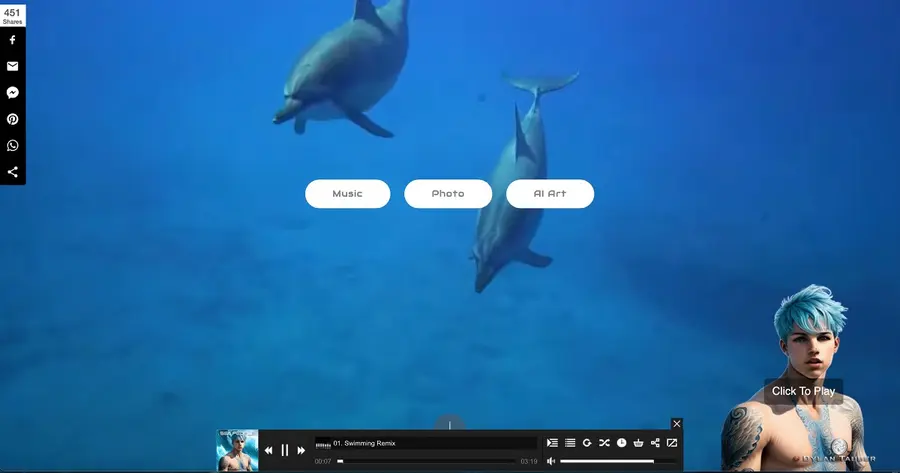
Task: Share the current track from player
Action: click(655, 443)
